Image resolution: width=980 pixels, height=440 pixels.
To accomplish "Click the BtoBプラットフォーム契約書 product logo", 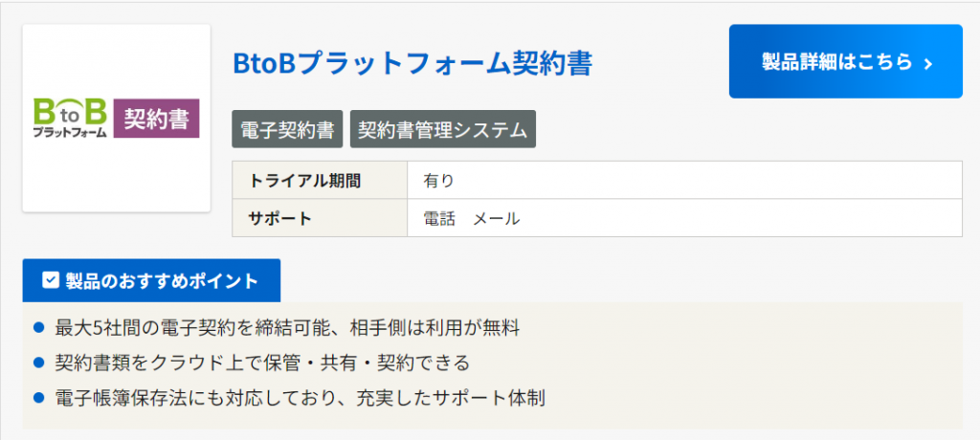I will coord(116,118).
